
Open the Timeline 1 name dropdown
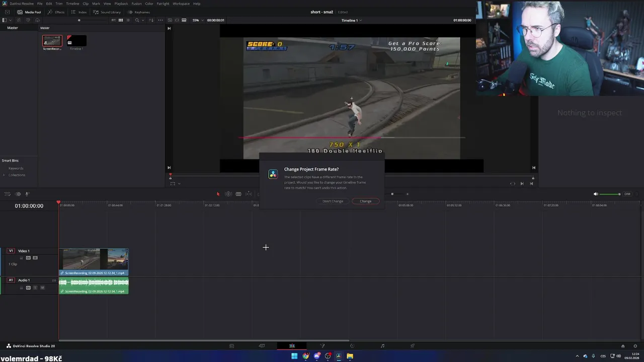tap(352, 20)
